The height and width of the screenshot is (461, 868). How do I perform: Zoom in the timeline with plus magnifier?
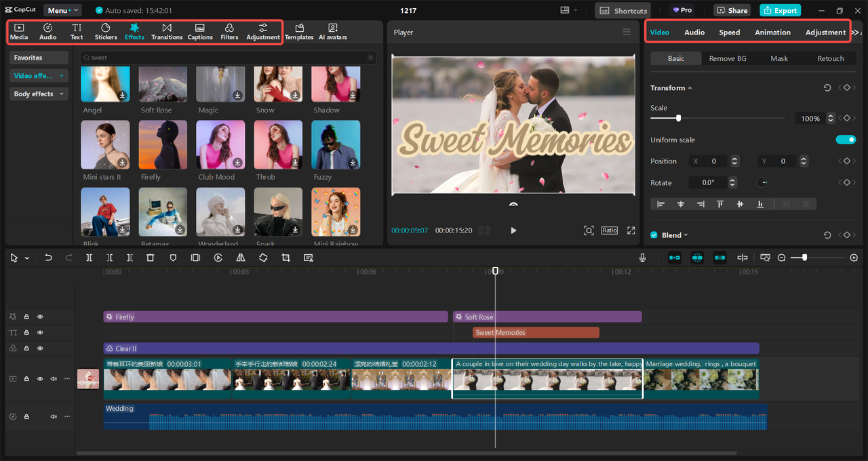click(x=854, y=258)
